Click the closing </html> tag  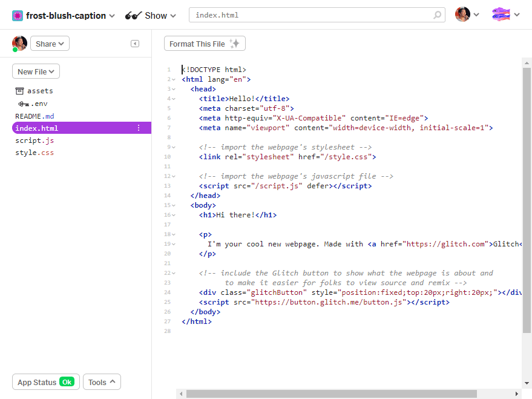(197, 322)
